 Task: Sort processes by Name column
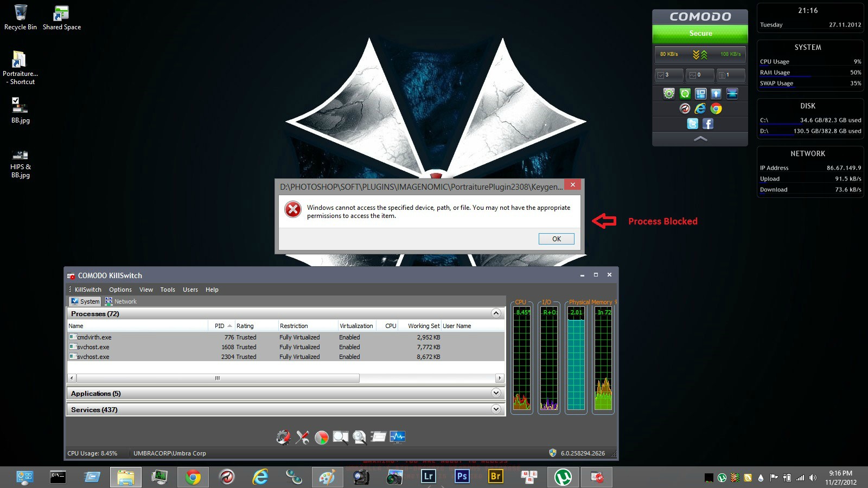[x=138, y=326]
